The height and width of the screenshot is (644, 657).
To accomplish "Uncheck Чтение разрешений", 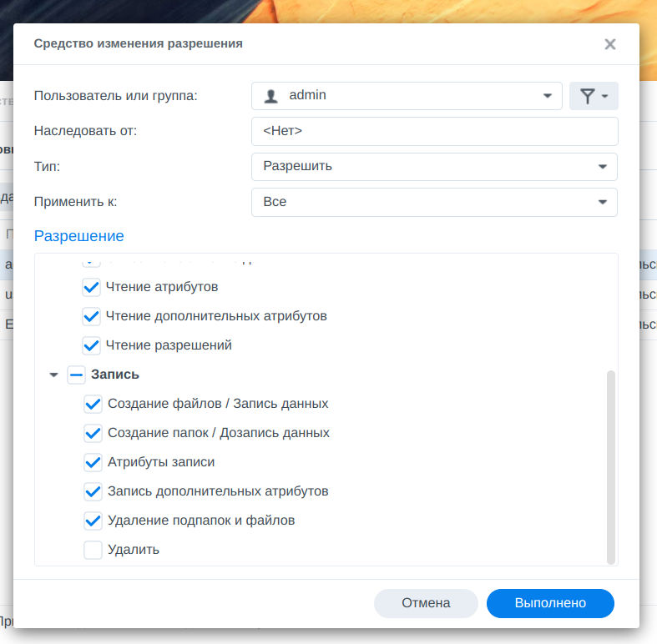I will [91, 346].
